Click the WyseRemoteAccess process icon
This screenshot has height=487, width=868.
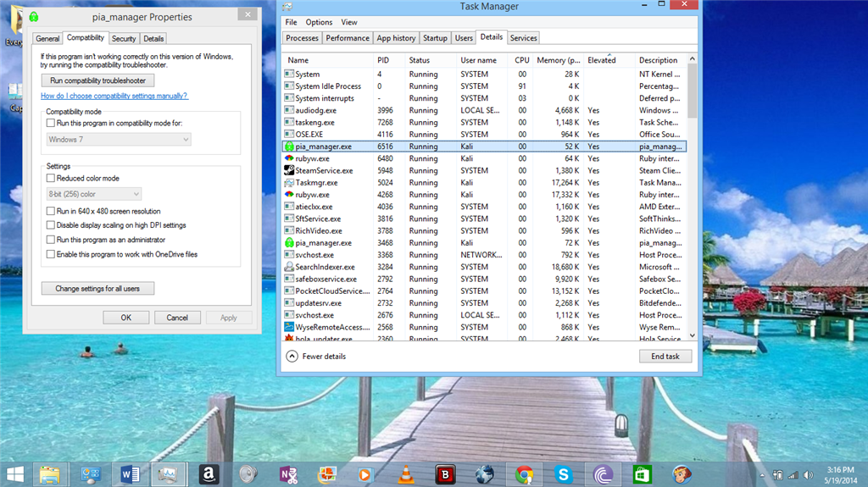(289, 327)
